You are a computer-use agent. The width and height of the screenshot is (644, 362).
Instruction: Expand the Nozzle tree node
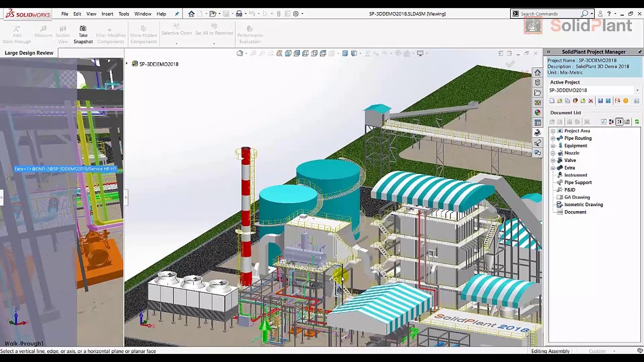[x=553, y=153]
